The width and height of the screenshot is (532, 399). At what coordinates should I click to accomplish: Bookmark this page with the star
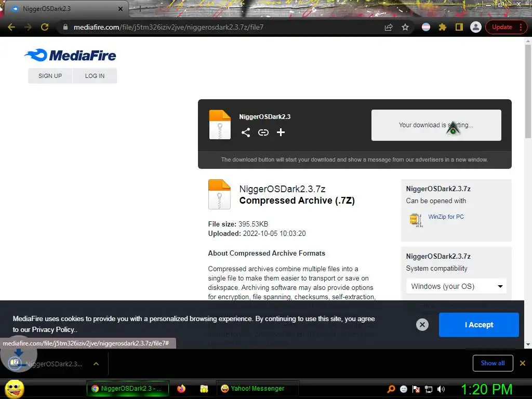pos(405,27)
